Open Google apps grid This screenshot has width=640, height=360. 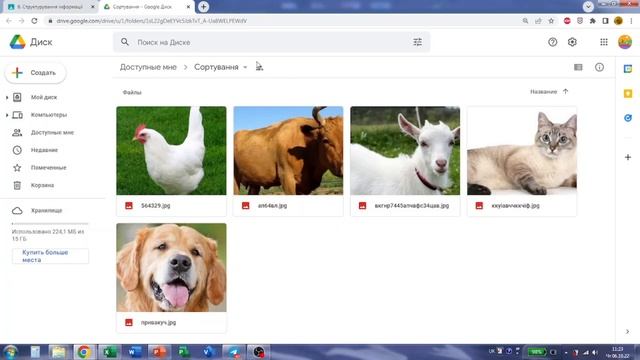click(x=604, y=42)
